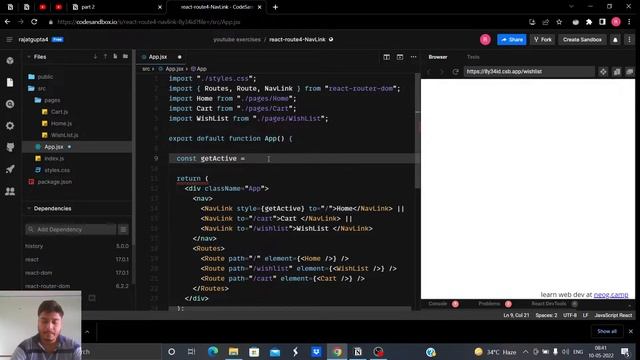Viewport: 640px width, 360px height.
Task: Open the neog.camp link in preview
Action: click(611, 295)
